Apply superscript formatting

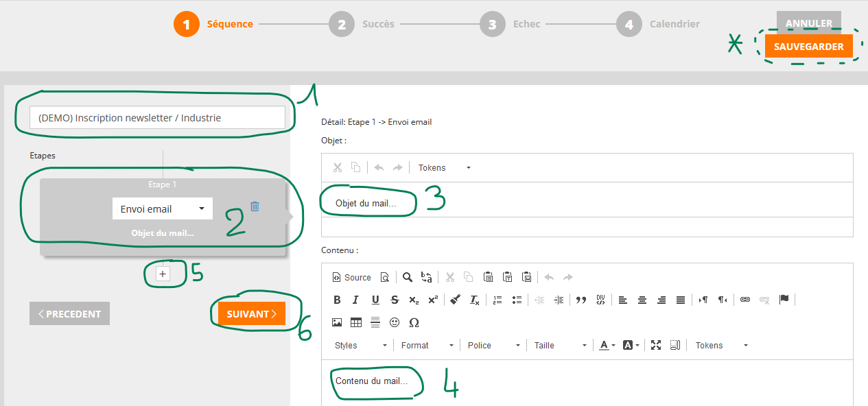(x=433, y=300)
